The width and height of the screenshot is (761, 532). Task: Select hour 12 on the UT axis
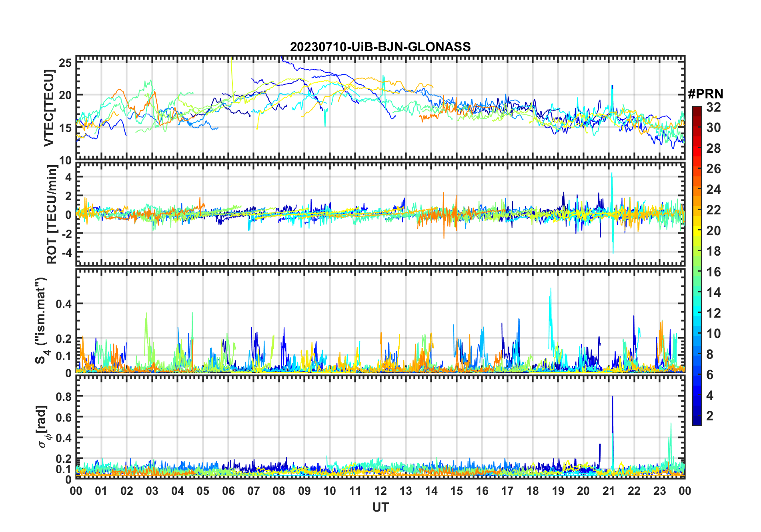[x=380, y=491]
